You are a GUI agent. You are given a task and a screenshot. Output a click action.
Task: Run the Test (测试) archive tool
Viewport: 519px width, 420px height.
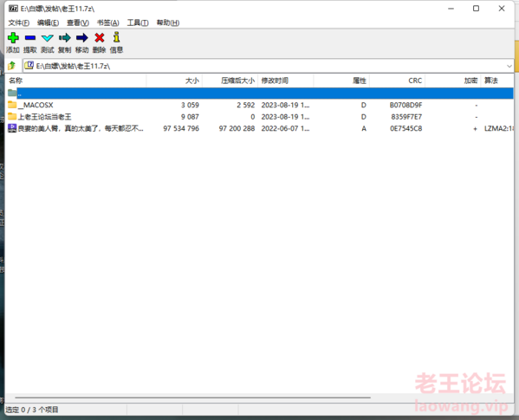click(x=48, y=38)
